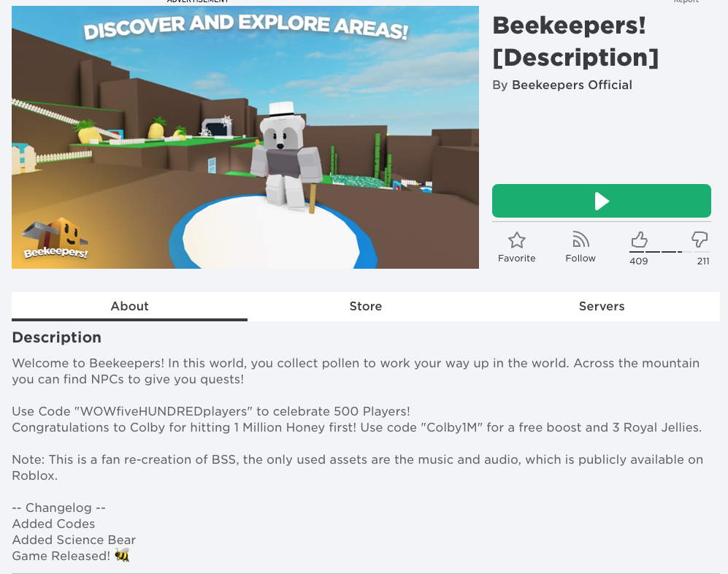
Task: Dislike the game with thumbs-down icon
Action: point(700,240)
